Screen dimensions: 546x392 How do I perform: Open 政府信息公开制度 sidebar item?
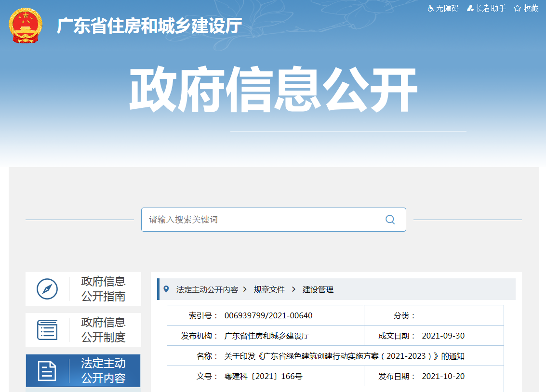pos(103,330)
